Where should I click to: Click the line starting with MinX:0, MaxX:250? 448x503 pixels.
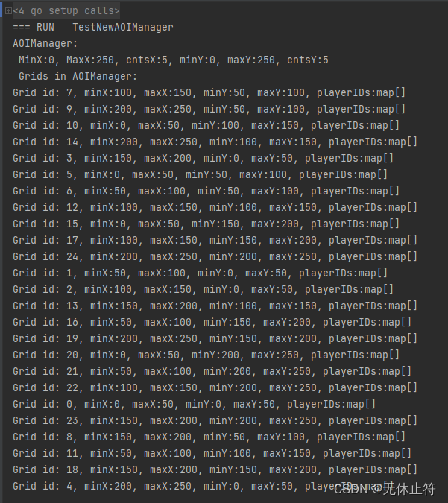173,60
